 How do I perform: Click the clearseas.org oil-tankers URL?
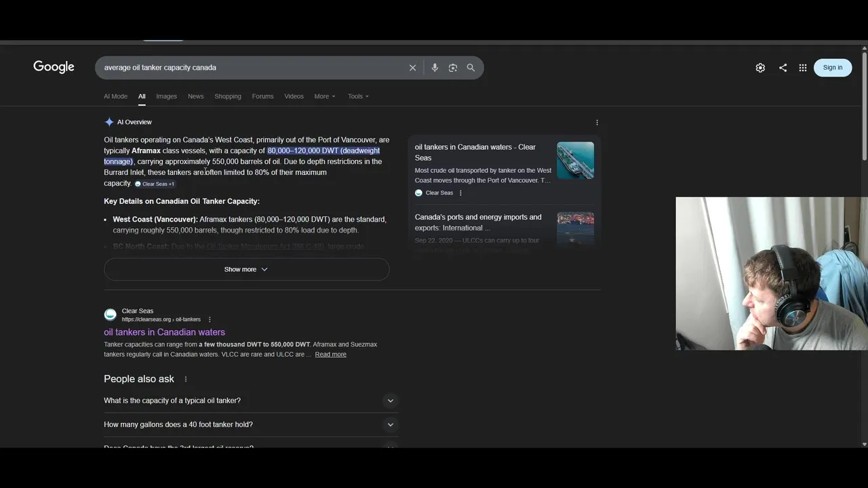161,320
